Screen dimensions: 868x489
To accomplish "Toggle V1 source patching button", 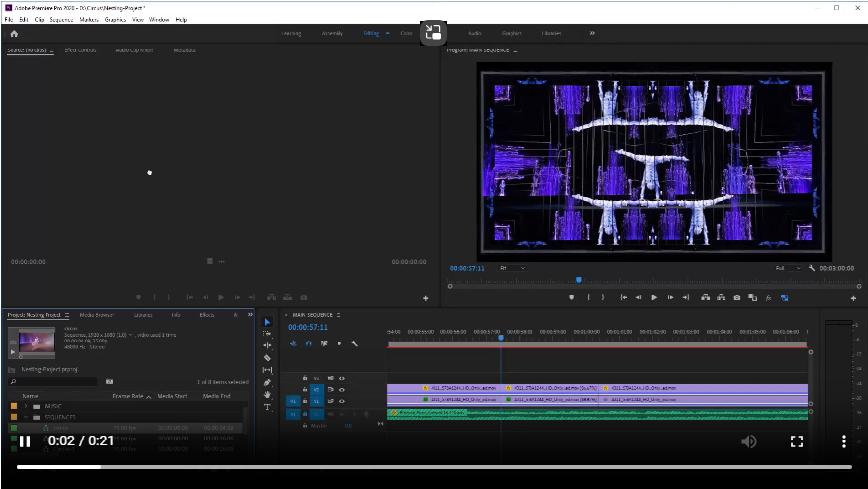I will (293, 401).
